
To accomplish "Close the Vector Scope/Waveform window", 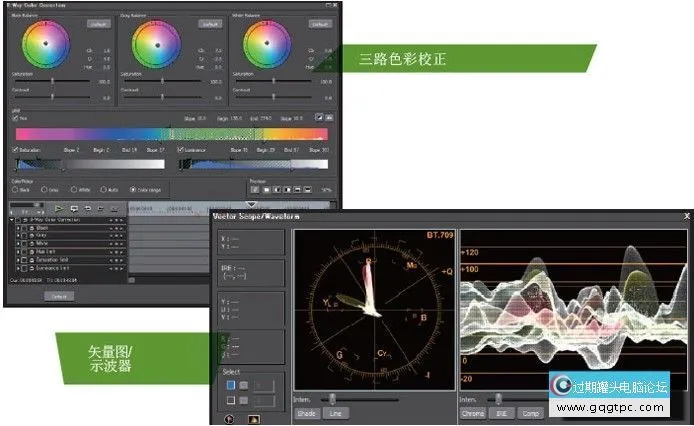I will (685, 216).
